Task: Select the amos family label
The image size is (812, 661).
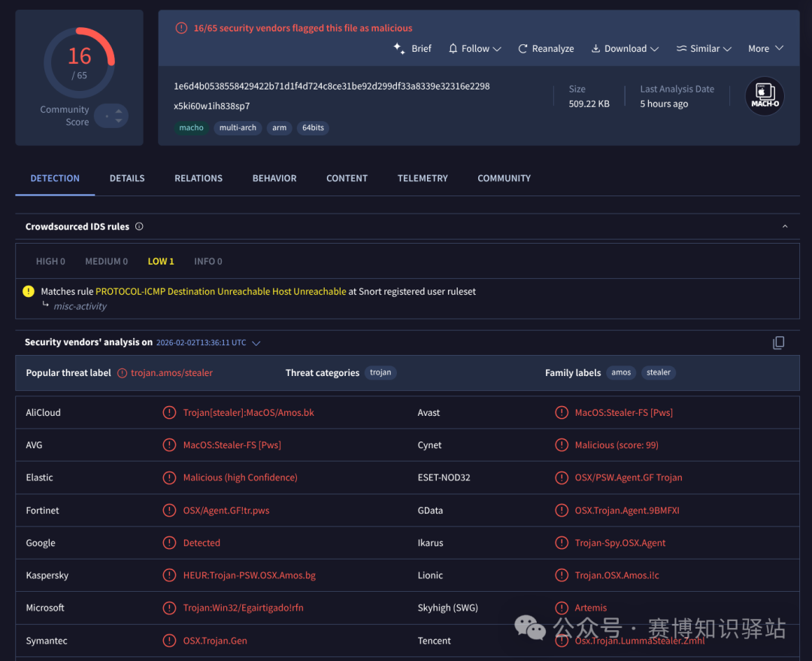Action: click(x=620, y=372)
